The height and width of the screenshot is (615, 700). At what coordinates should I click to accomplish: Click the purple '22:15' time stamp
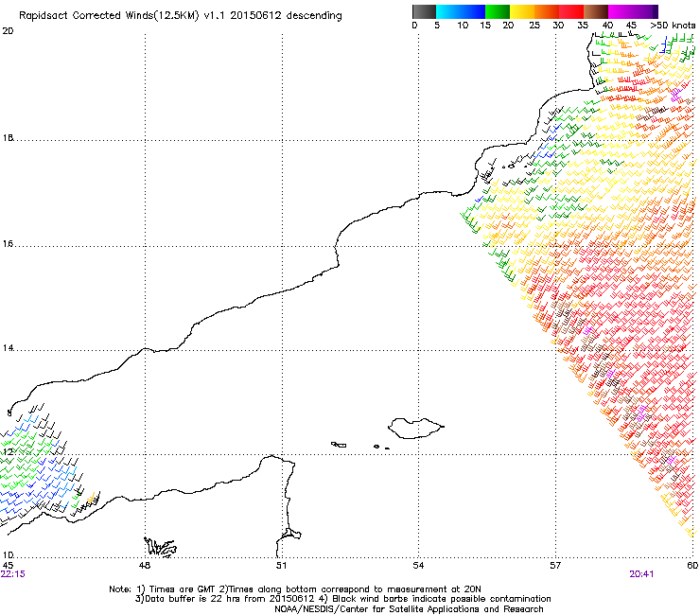tap(13, 574)
